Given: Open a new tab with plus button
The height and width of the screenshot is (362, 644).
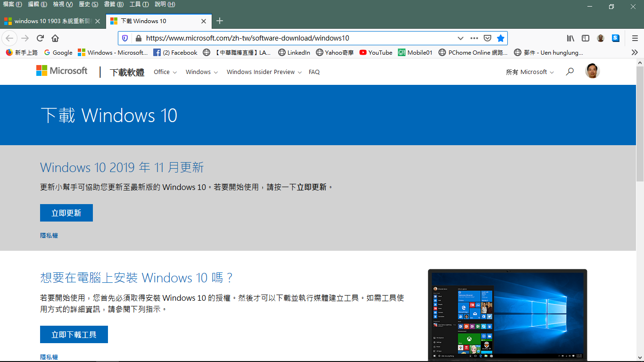Looking at the screenshot, I should coord(220,21).
